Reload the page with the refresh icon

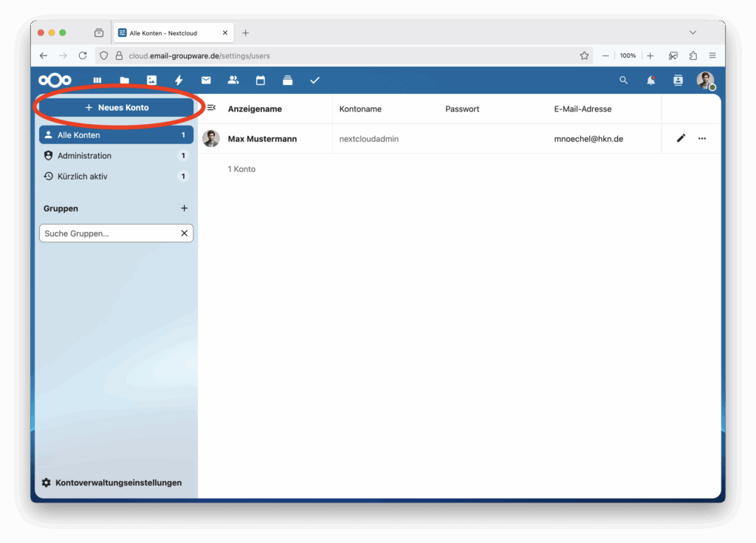[83, 55]
